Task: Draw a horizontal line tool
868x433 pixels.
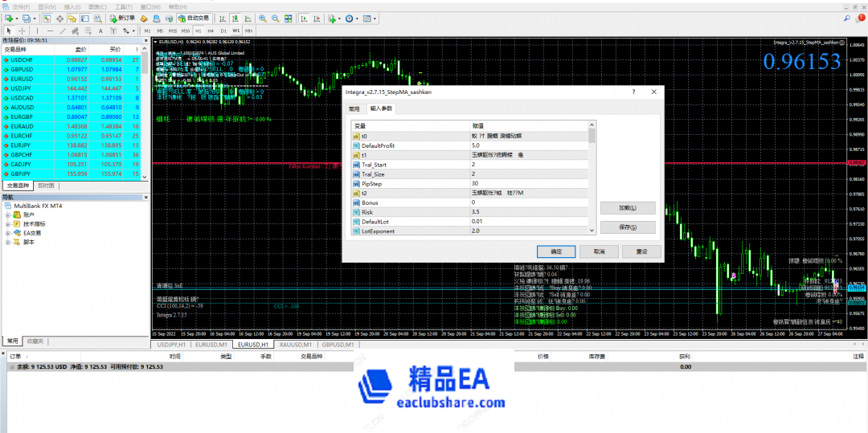Action: coord(51,31)
